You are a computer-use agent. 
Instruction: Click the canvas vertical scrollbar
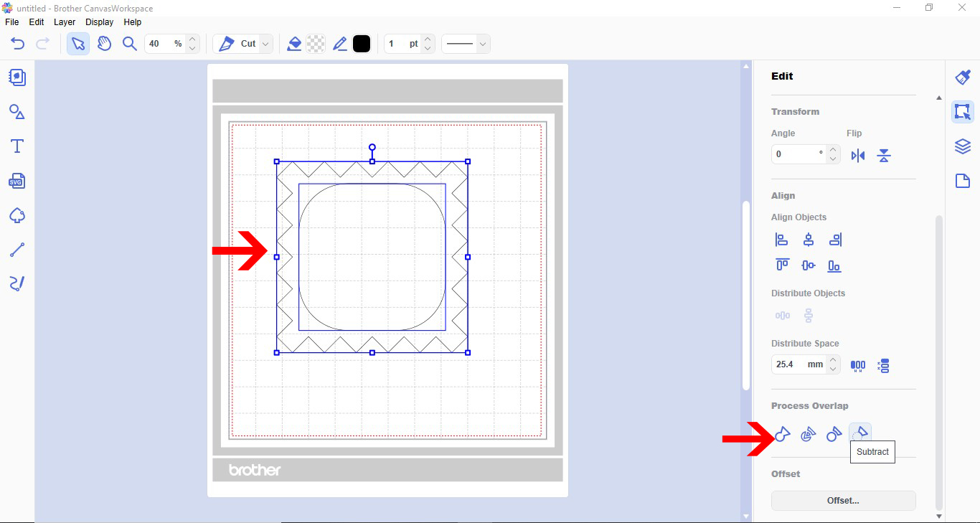click(746, 296)
